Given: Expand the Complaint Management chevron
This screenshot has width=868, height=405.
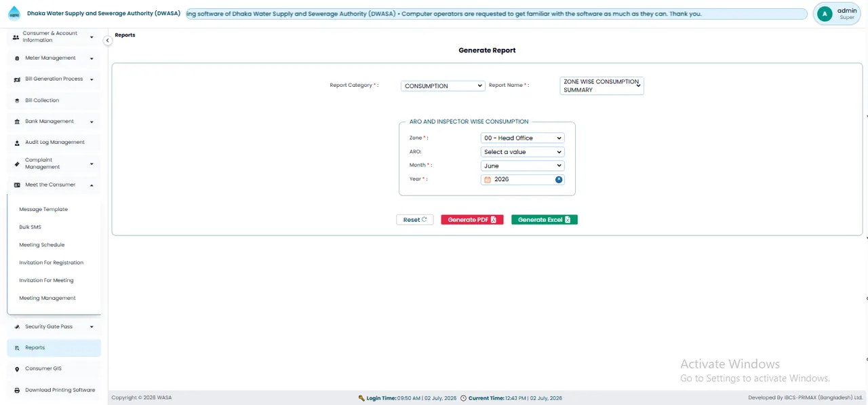Looking at the screenshot, I should [x=92, y=163].
